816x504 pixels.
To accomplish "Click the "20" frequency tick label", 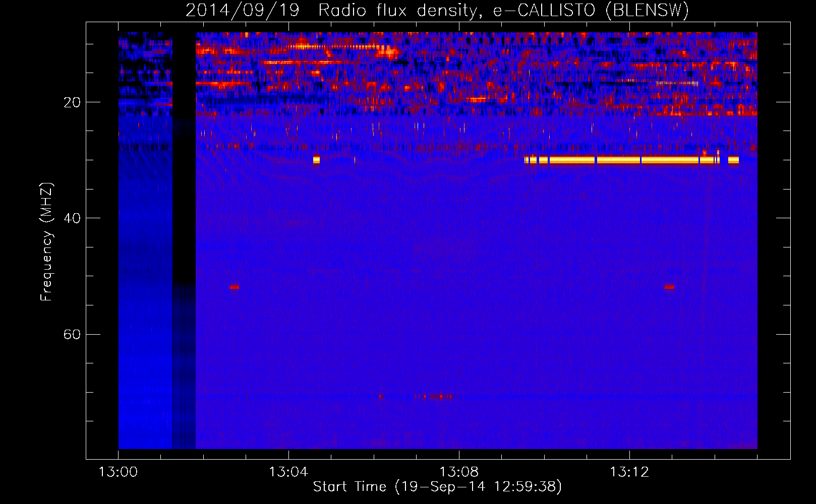I will (72, 102).
